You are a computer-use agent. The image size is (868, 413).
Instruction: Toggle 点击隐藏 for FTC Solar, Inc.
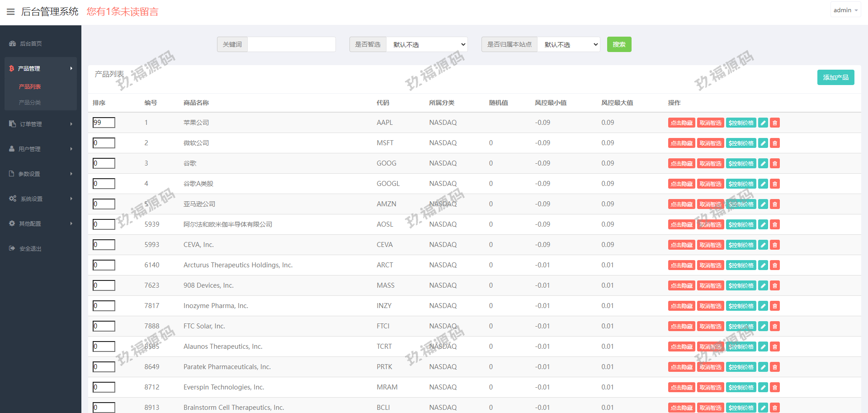(681, 327)
